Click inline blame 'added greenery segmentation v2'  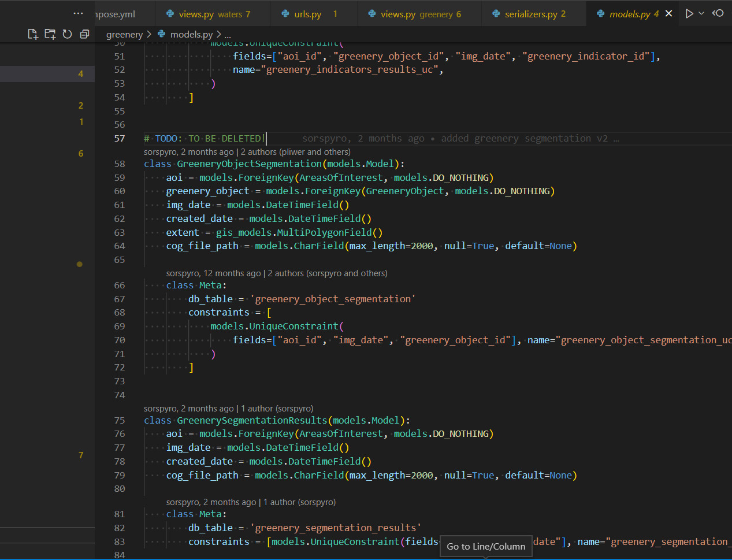525,138
